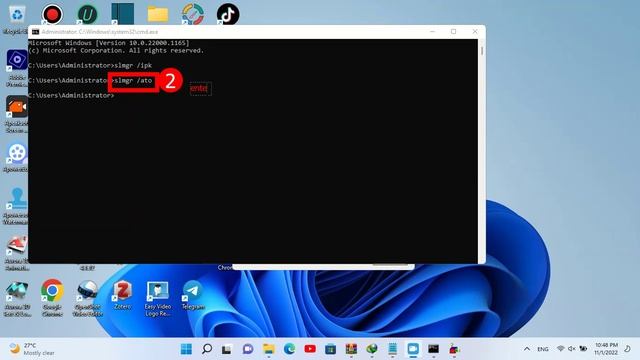Open the cmd window system menu icon

click(36, 32)
